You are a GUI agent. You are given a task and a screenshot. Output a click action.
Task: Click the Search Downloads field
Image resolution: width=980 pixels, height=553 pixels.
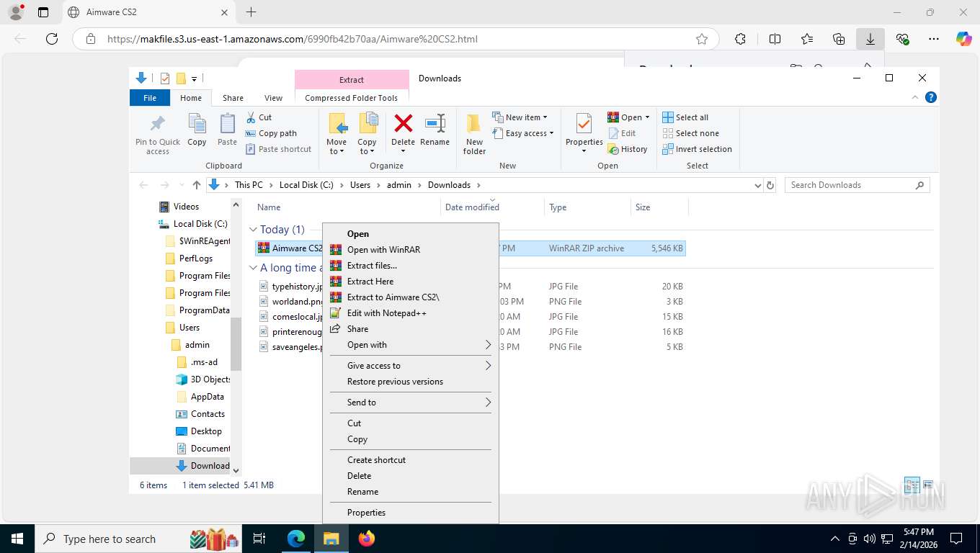[857, 185]
